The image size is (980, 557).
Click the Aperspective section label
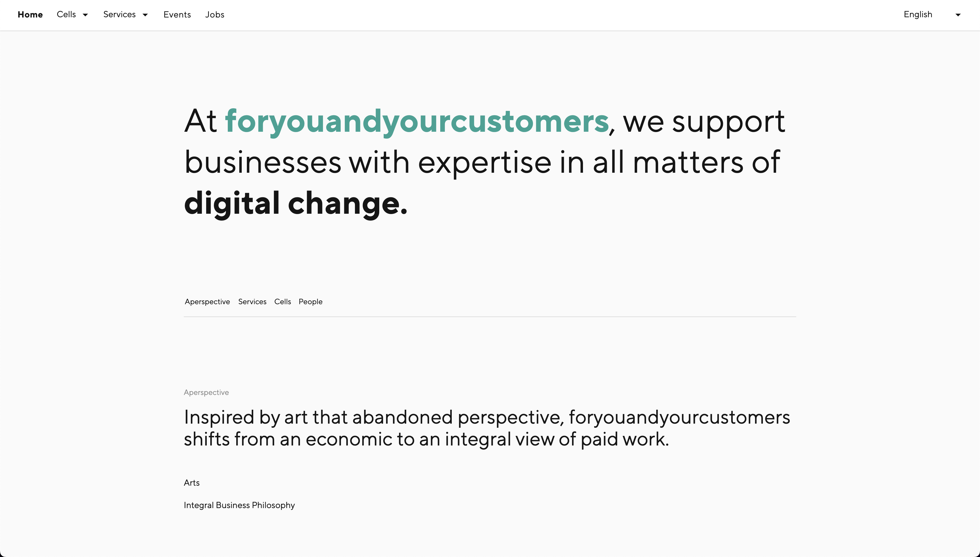206,392
